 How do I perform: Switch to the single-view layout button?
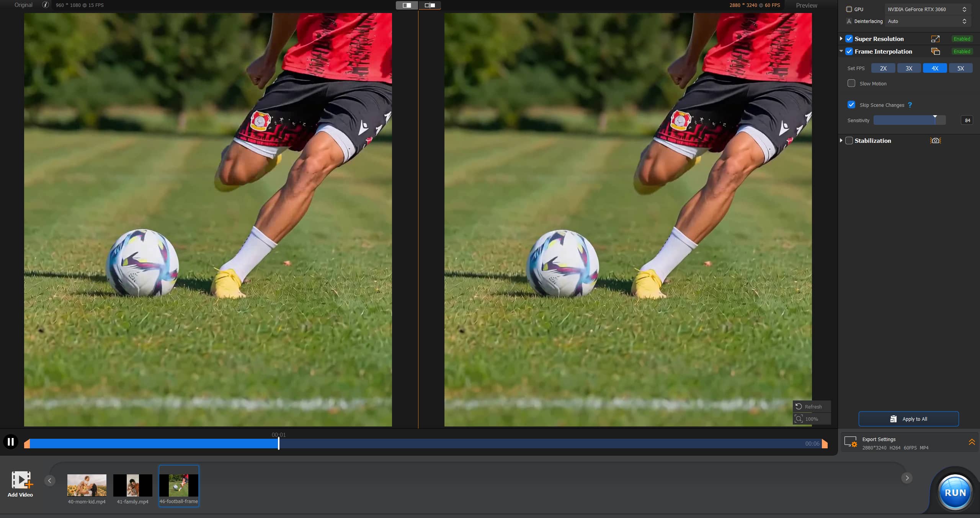coord(407,5)
